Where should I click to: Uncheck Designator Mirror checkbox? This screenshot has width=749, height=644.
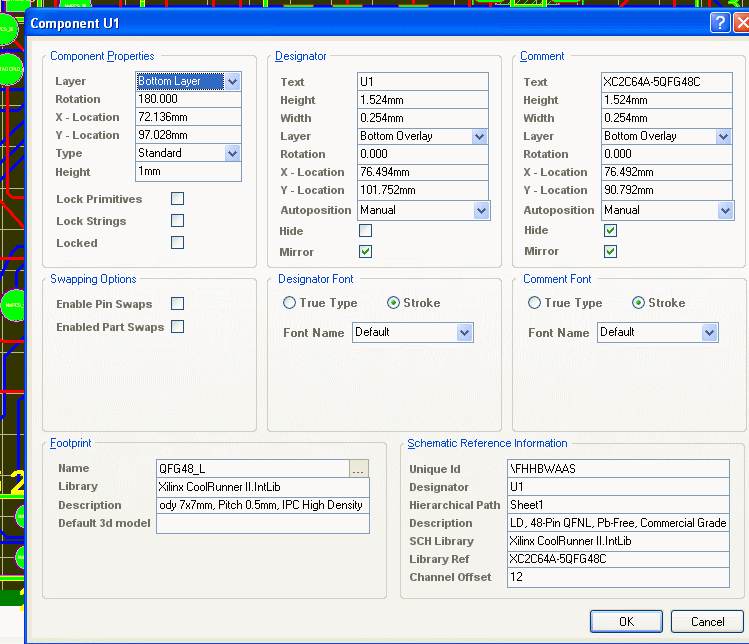click(365, 252)
